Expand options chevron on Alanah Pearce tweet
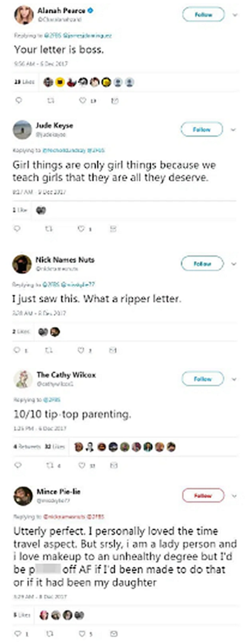The image size is (247, 644). [x=234, y=15]
